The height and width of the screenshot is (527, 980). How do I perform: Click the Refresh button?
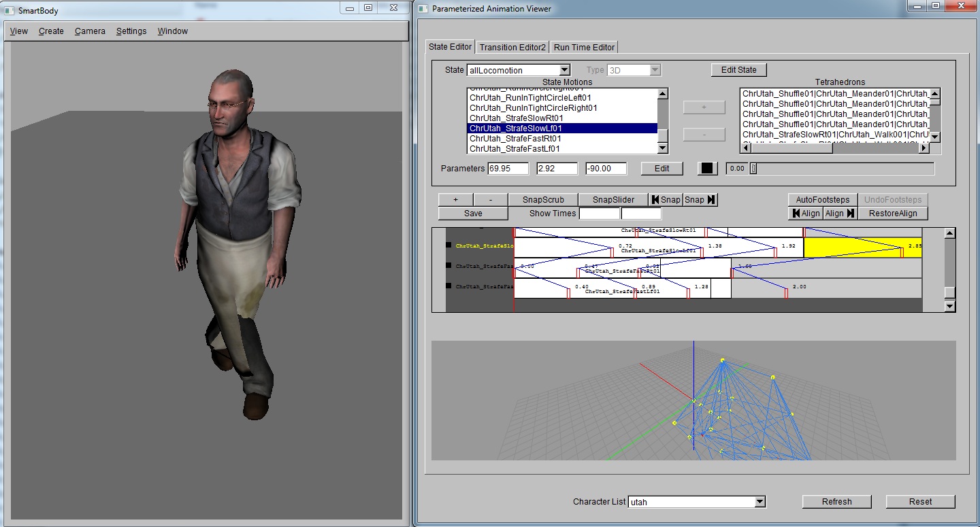point(837,502)
